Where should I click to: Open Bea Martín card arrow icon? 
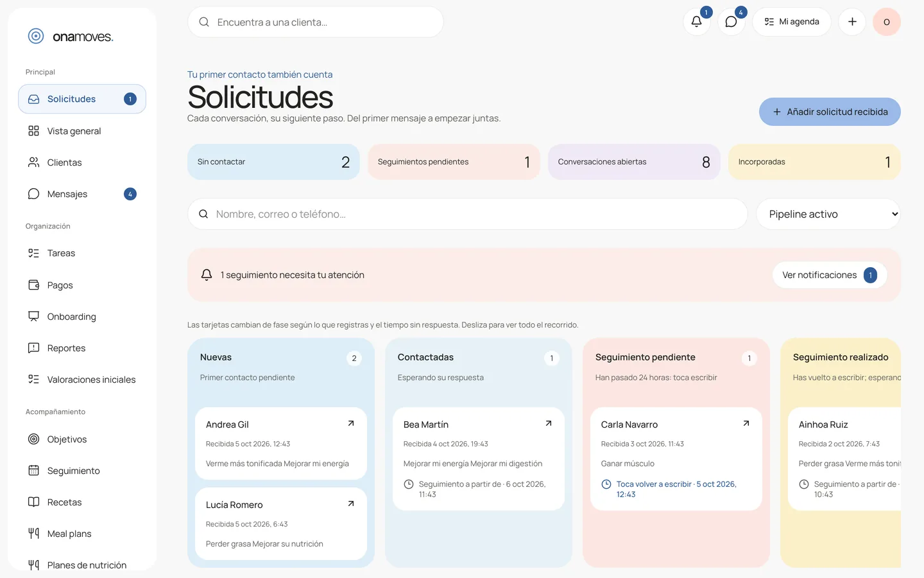[549, 423]
